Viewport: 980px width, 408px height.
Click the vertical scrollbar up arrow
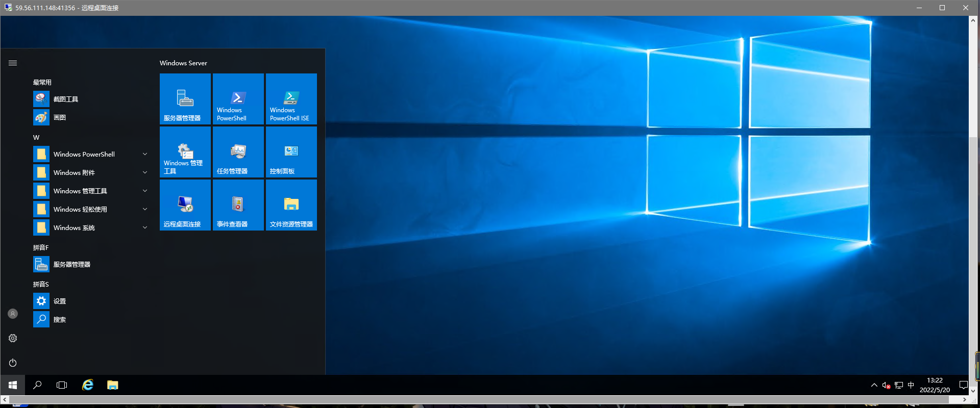point(973,20)
